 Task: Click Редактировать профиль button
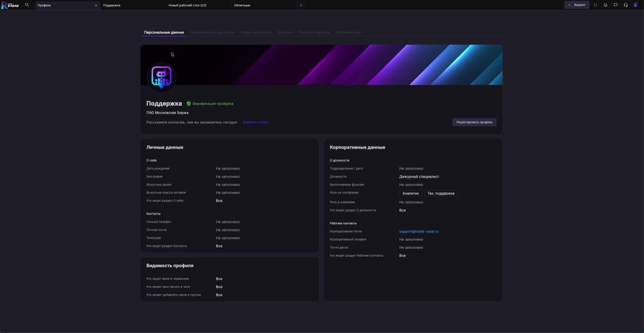point(474,122)
